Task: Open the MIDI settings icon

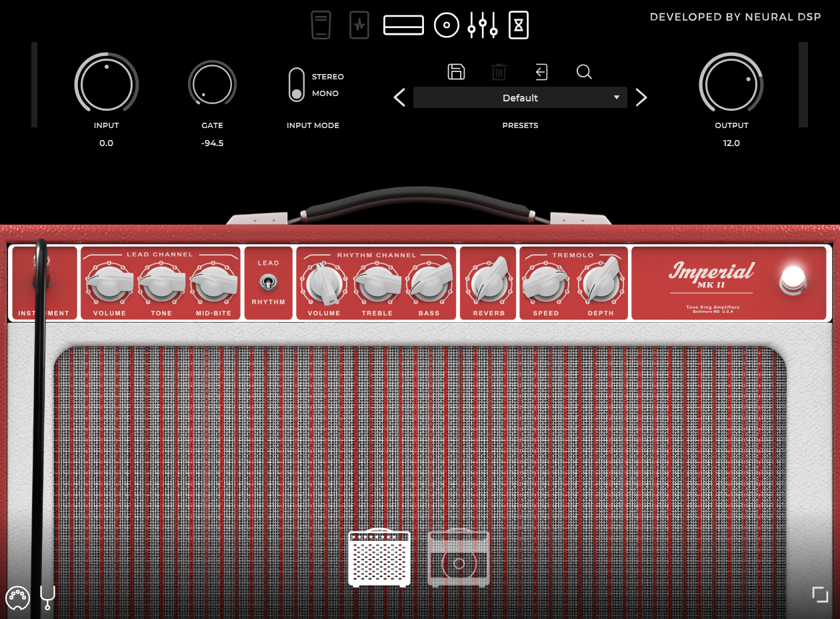Action: click(x=17, y=598)
